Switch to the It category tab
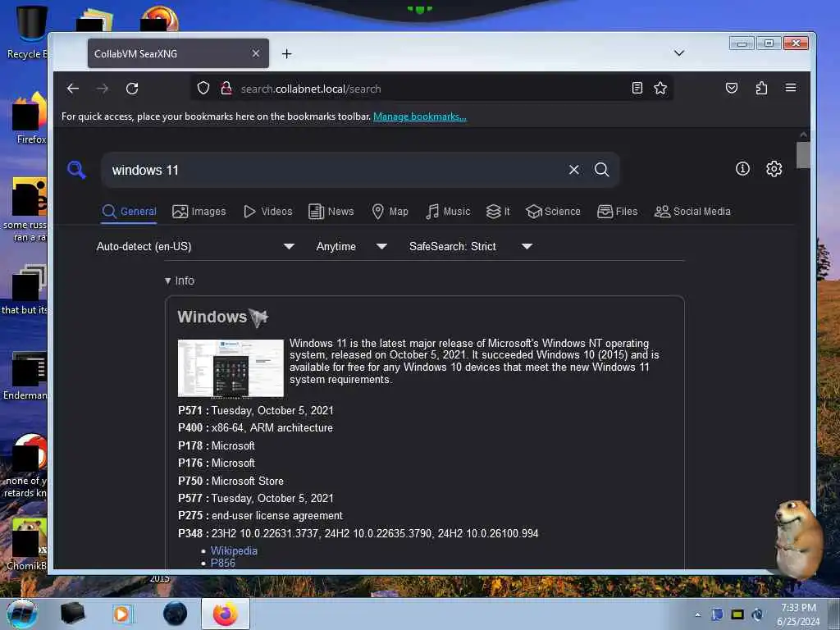 pyautogui.click(x=498, y=212)
